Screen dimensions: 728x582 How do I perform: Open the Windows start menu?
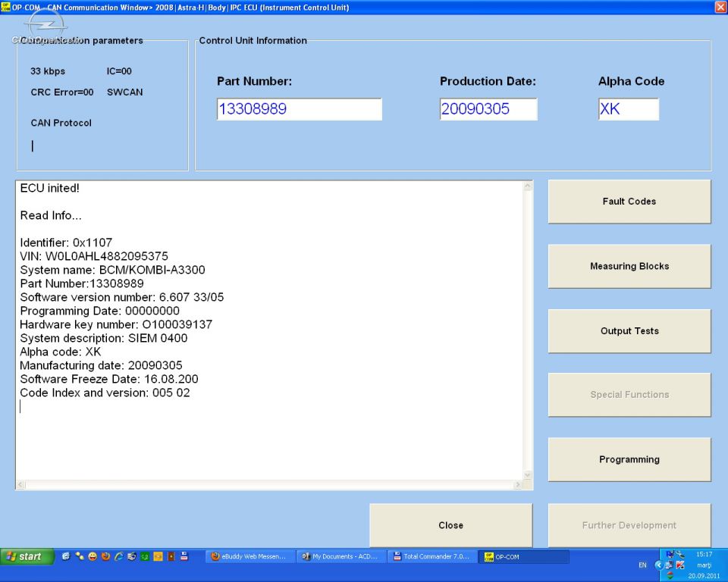(x=27, y=556)
